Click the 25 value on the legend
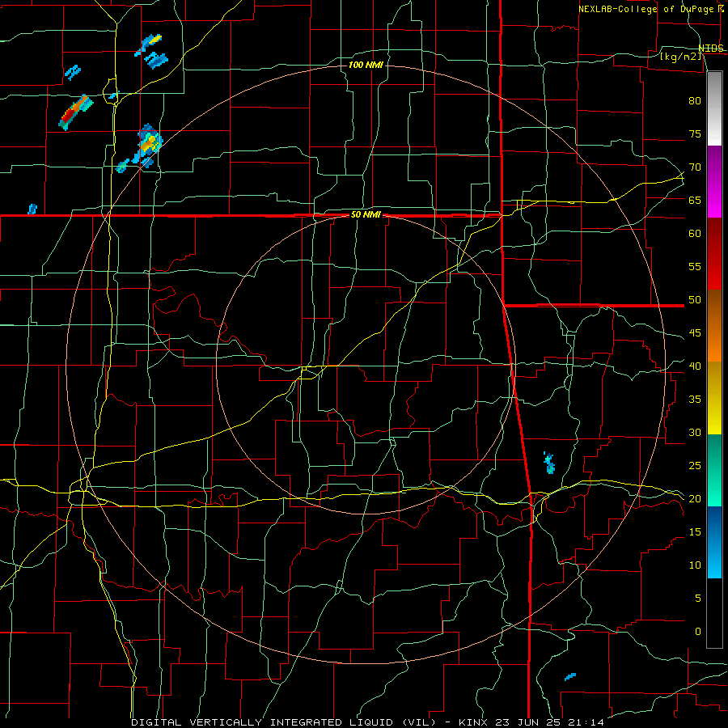The image size is (728, 728). [x=695, y=466]
